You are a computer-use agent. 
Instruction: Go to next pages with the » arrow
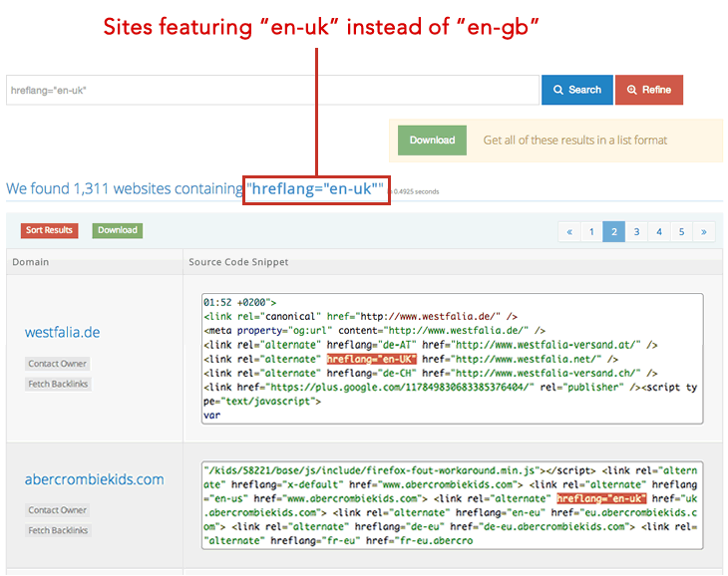click(x=704, y=231)
